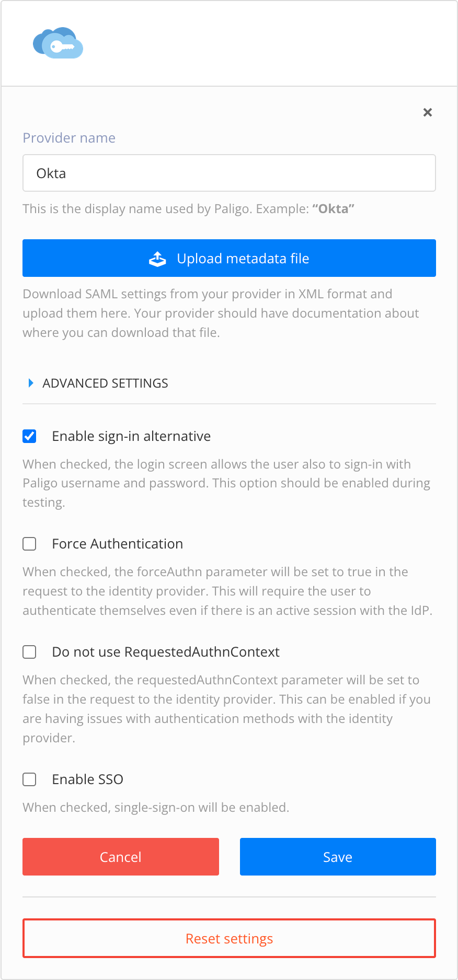The height and width of the screenshot is (980, 458).
Task: Select the text Okta in the input
Action: tap(51, 173)
